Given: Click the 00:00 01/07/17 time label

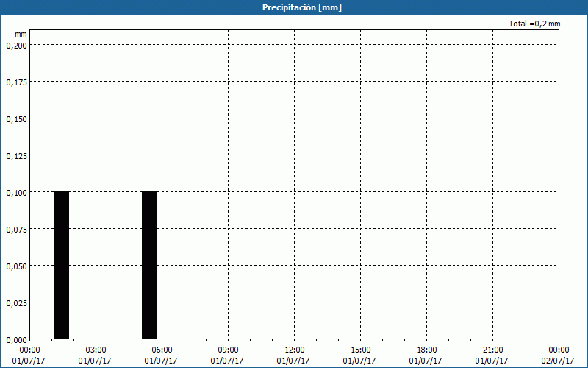Looking at the screenshot, I should [x=29, y=355].
